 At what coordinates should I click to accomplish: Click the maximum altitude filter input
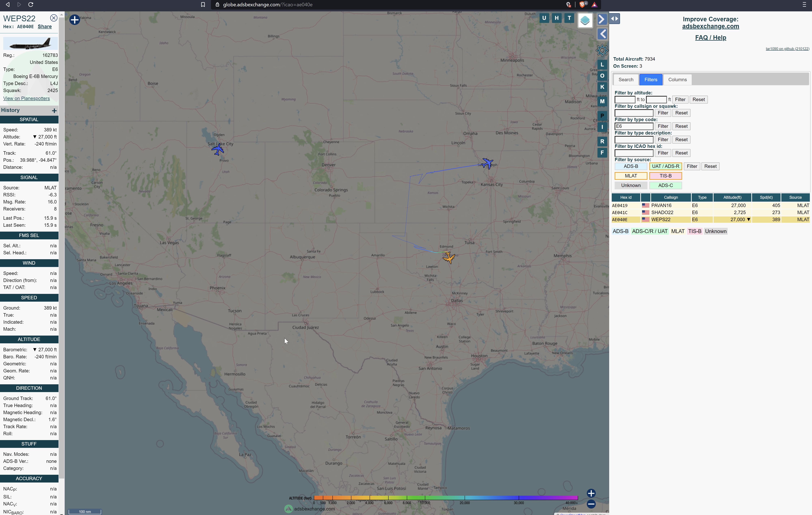pos(656,100)
